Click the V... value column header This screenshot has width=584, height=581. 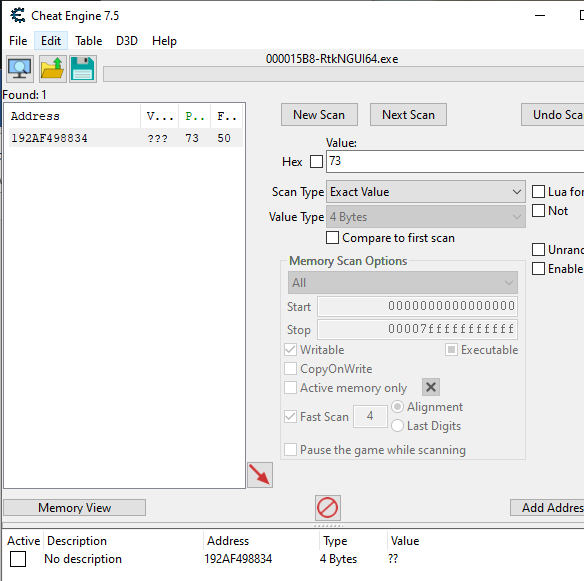(159, 116)
